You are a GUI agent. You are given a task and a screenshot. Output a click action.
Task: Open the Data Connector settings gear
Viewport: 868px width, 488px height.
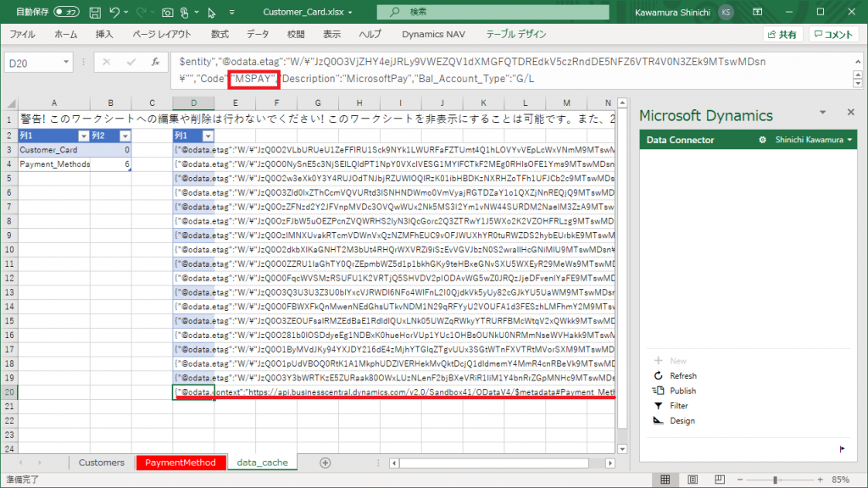coord(762,140)
